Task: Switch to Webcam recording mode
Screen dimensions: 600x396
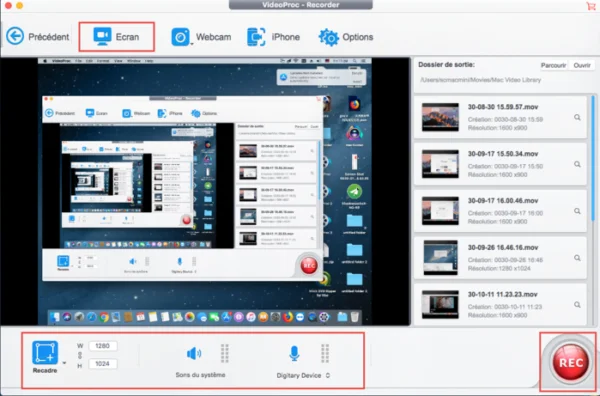Action: click(201, 37)
